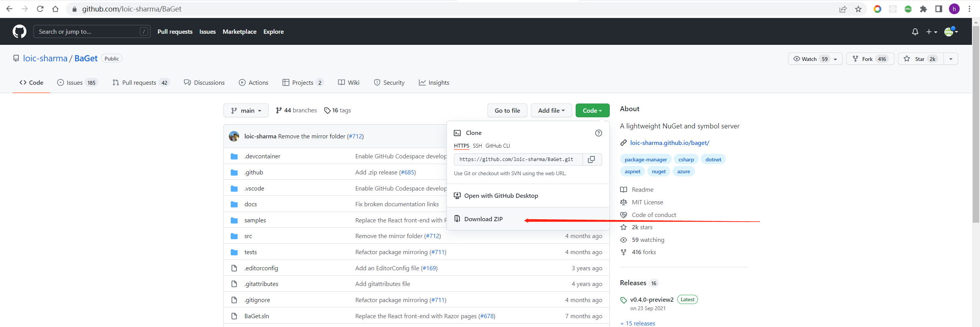The height and width of the screenshot is (327, 980).
Task: Click the nuget topic tag
Action: (x=658, y=171)
